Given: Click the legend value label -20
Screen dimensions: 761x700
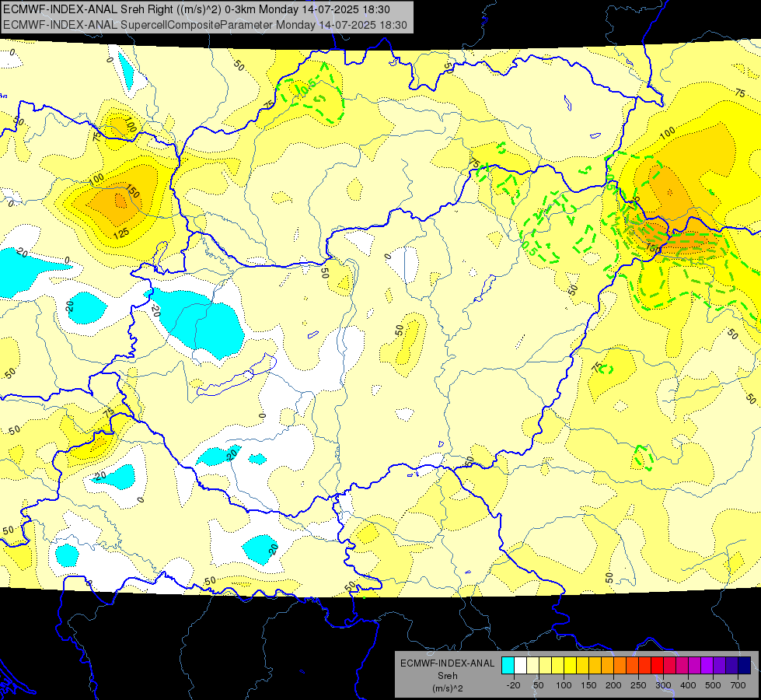Looking at the screenshot, I should tap(513, 685).
